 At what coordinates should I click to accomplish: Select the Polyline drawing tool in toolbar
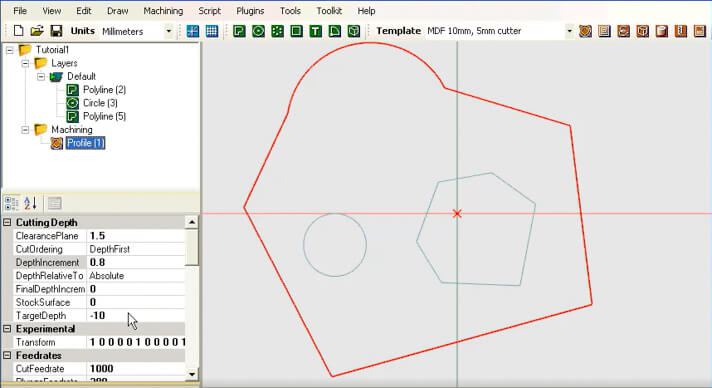239,31
